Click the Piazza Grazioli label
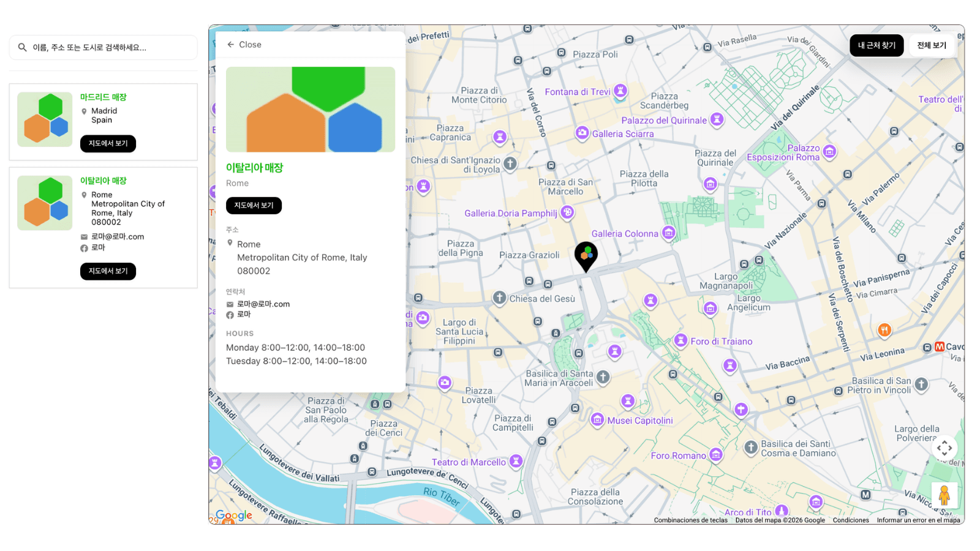980x551 pixels. (529, 255)
